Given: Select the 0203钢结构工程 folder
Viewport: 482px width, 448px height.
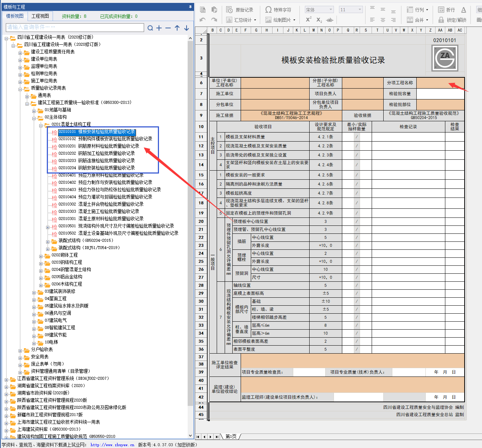Looking at the screenshot, I should (x=67, y=262).
